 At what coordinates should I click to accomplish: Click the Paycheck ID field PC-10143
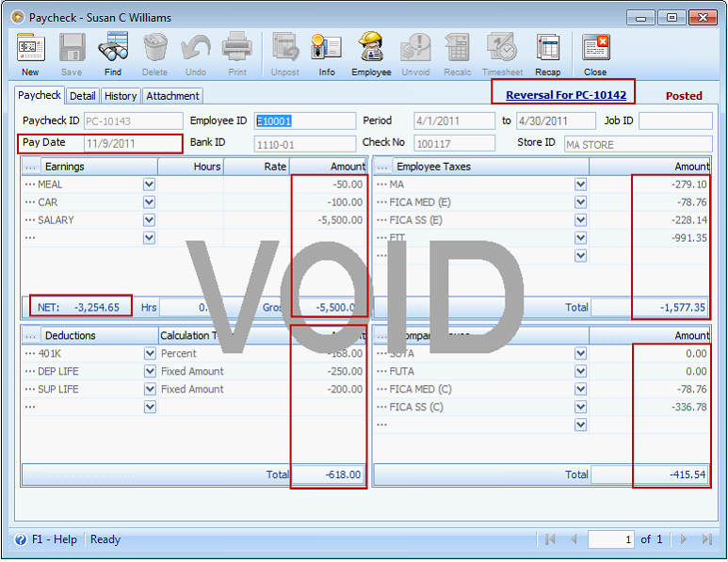(x=133, y=121)
